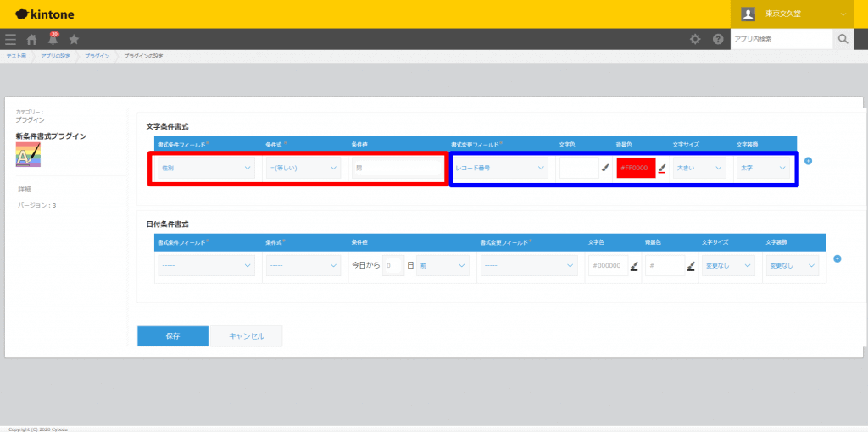Add a row to the date condition table
The image size is (868, 432).
(x=837, y=258)
